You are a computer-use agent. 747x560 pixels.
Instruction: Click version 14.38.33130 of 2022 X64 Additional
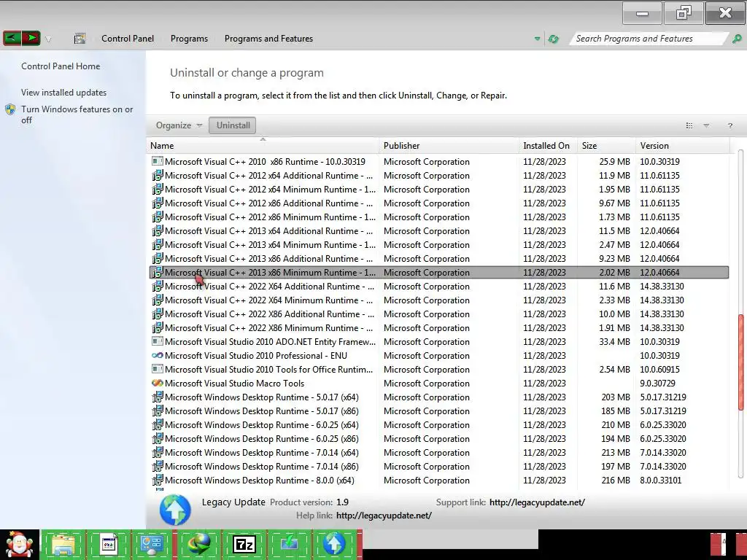coord(662,286)
